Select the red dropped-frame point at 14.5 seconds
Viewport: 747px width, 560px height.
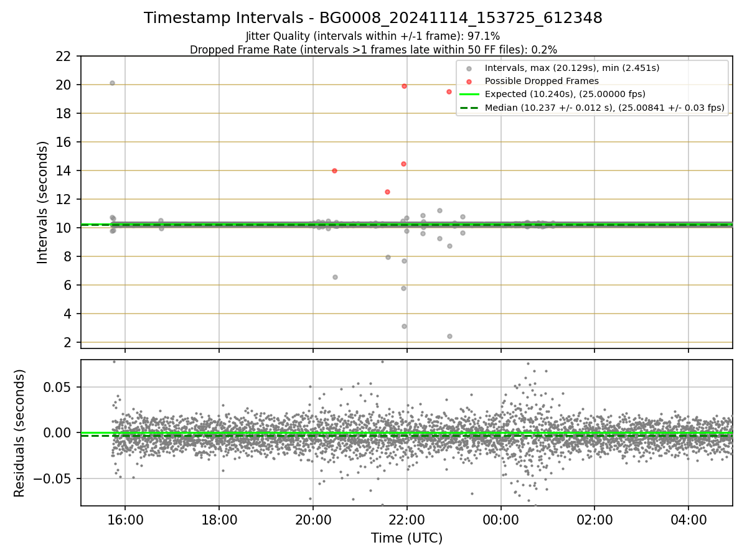click(403, 164)
